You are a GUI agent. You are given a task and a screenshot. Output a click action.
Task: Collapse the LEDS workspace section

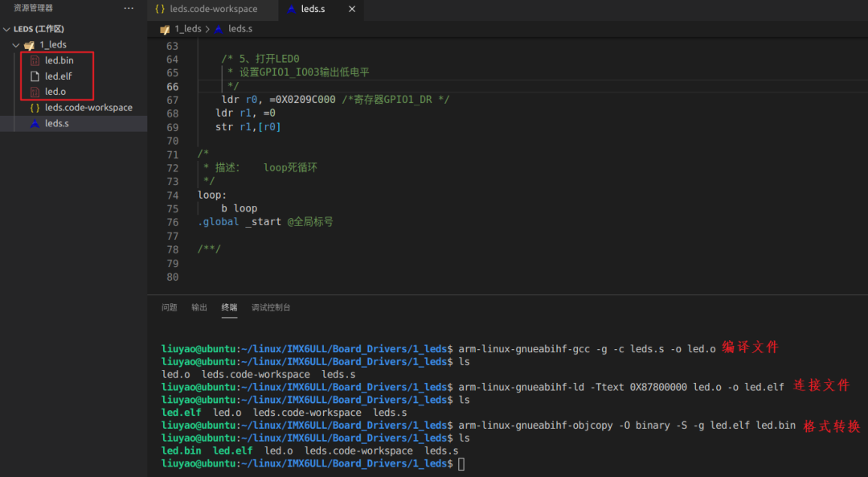click(6, 29)
